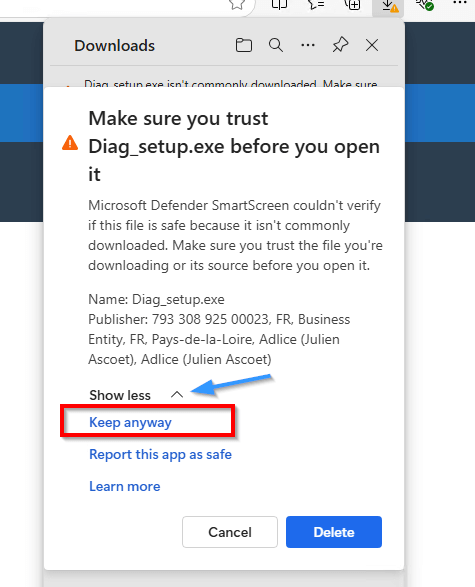
Task: Click the favorites star in address bar
Action: [x=237, y=4]
